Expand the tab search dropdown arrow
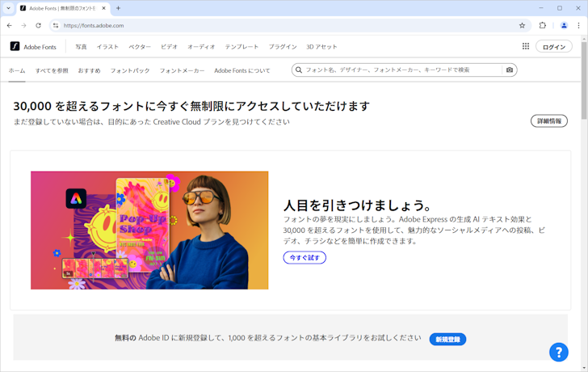Image resolution: width=588 pixels, height=372 pixels. tap(8, 8)
